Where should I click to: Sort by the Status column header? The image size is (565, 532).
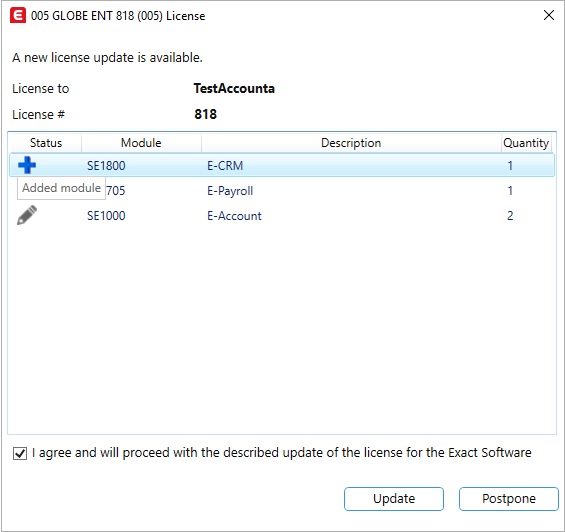tap(46, 143)
